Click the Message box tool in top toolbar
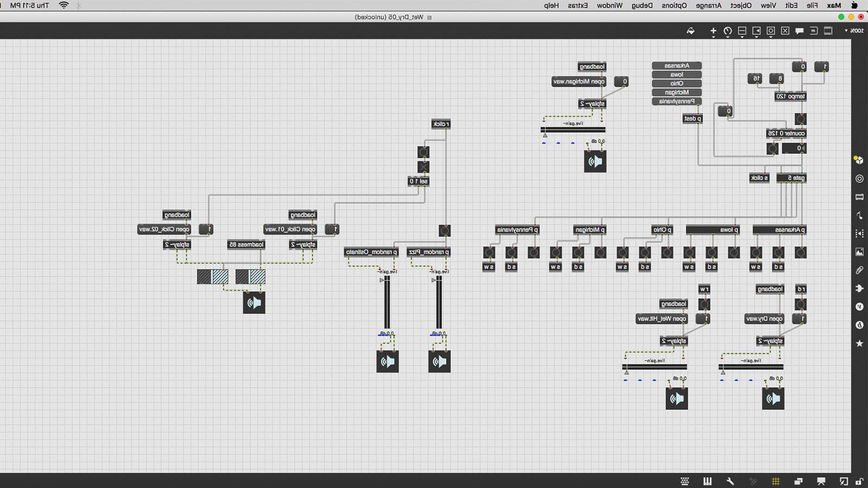The width and height of the screenshot is (868, 488). tap(814, 31)
